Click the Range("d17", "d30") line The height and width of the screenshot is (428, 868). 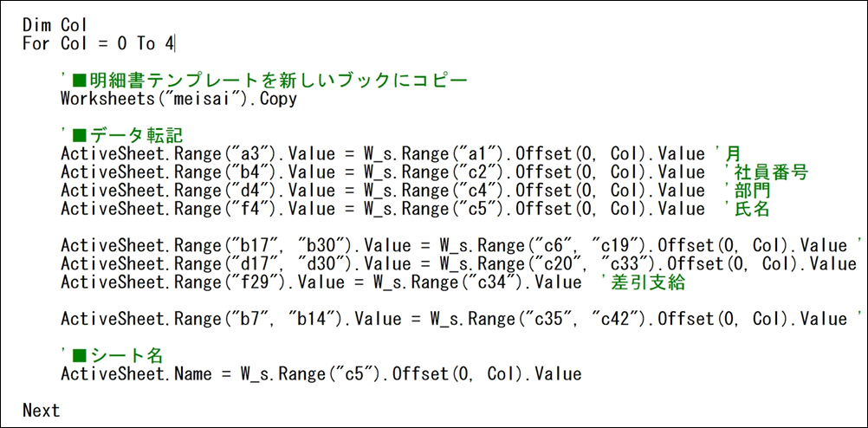point(450,263)
